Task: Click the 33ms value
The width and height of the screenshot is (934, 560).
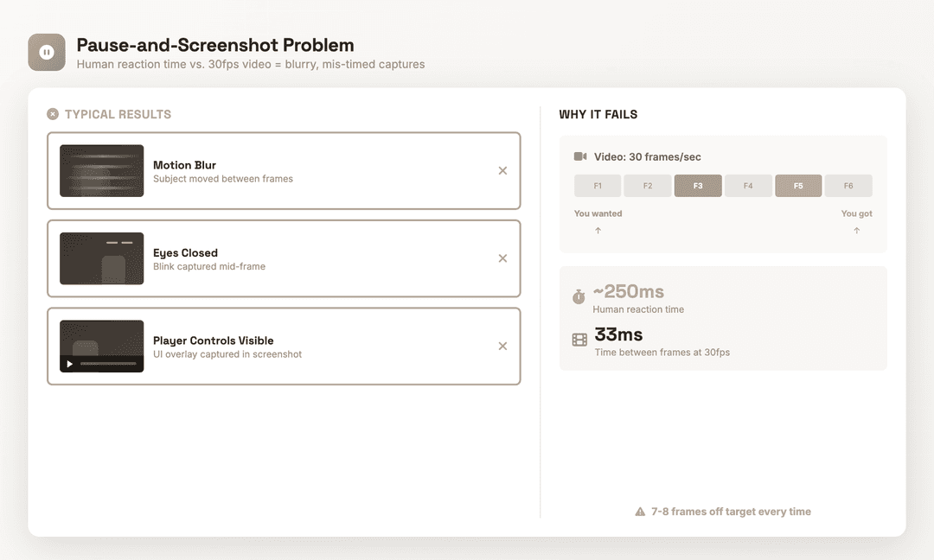Action: (618, 334)
